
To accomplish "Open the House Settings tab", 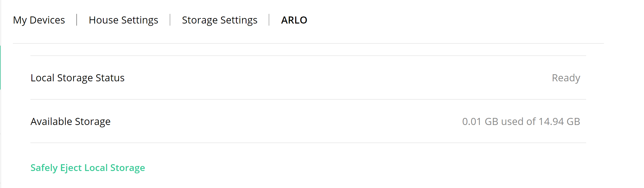I will (x=123, y=20).
